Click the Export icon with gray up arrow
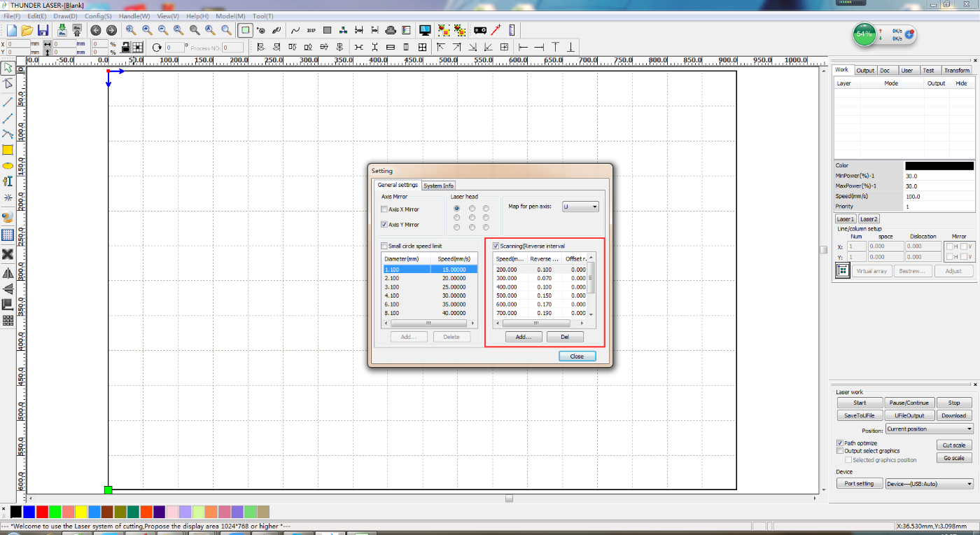Viewport: 980px width, 535px height. 77,30
